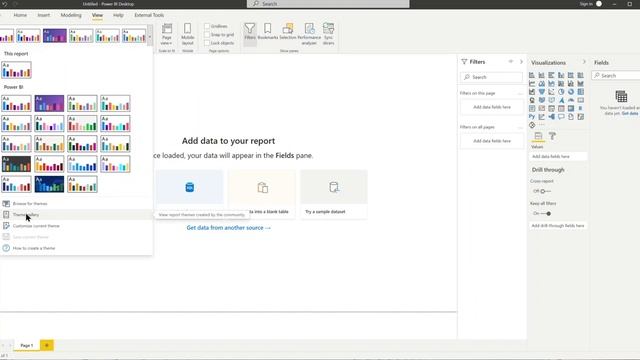Click the Values Add data fields well
This screenshot has height=360, width=640.
(x=558, y=156)
